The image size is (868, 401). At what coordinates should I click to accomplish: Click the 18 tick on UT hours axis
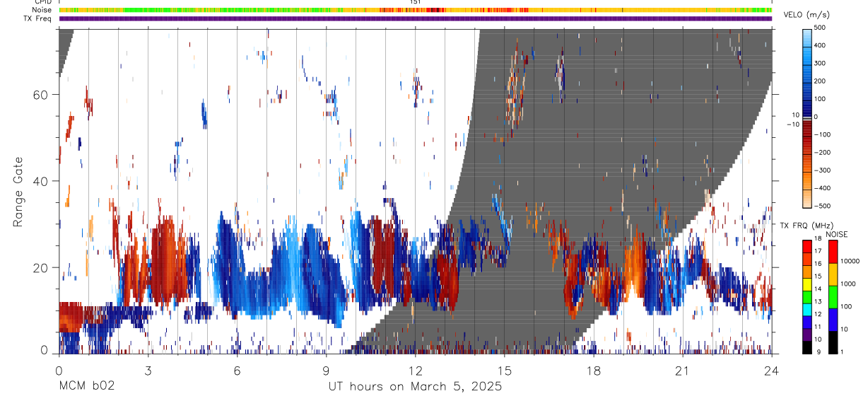[594, 370]
